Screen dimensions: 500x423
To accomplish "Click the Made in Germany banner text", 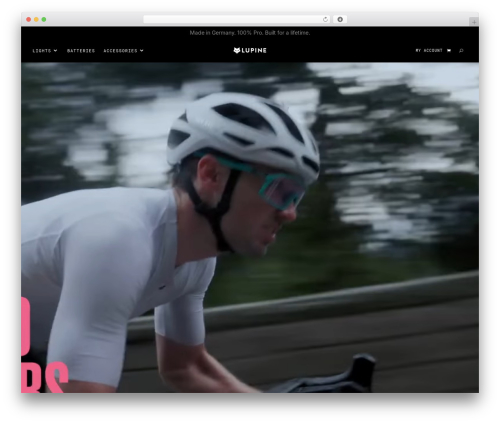I will 250,33.
